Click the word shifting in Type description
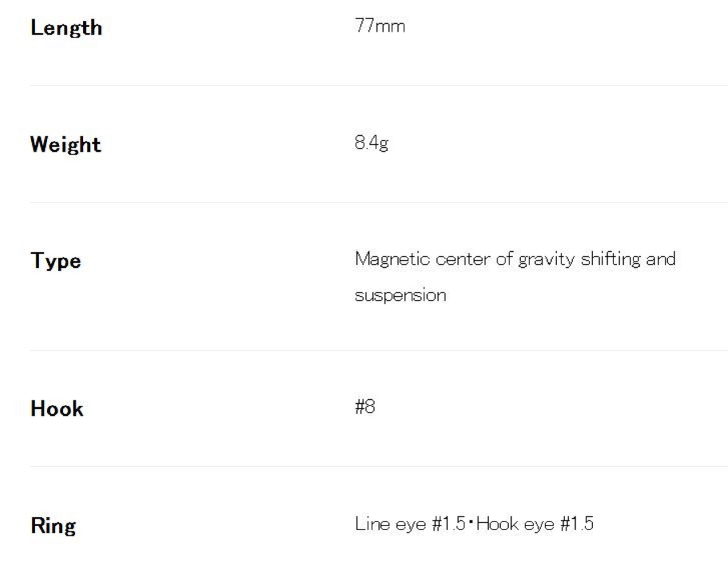The height and width of the screenshot is (575, 728). pyautogui.click(x=610, y=260)
